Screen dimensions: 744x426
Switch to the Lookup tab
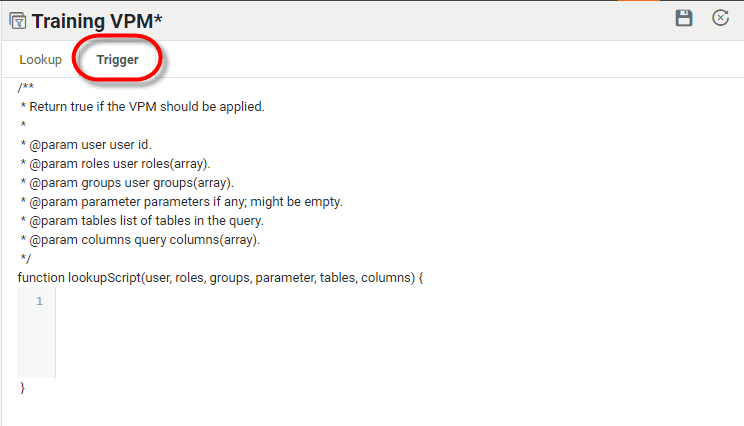[41, 60]
